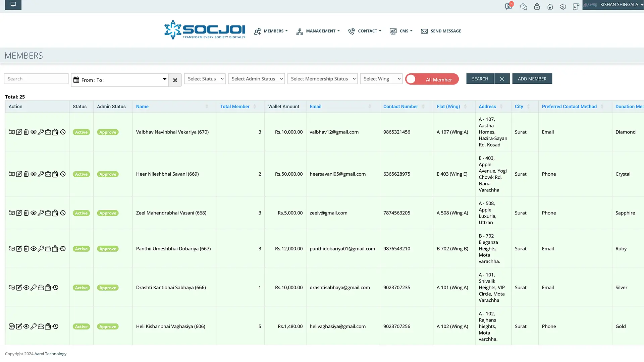
Task: Open the Select Status dropdown
Action: [x=205, y=78]
